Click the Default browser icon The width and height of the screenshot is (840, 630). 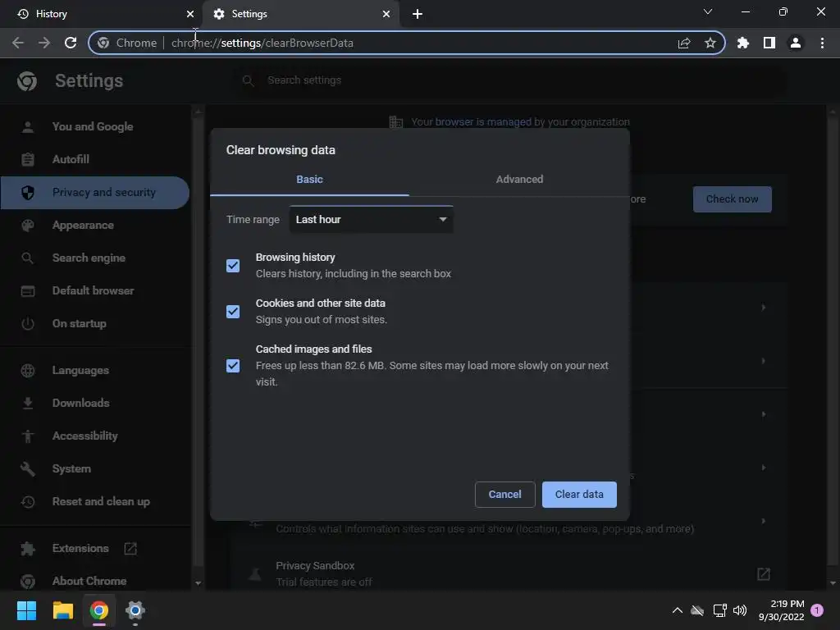tap(28, 291)
